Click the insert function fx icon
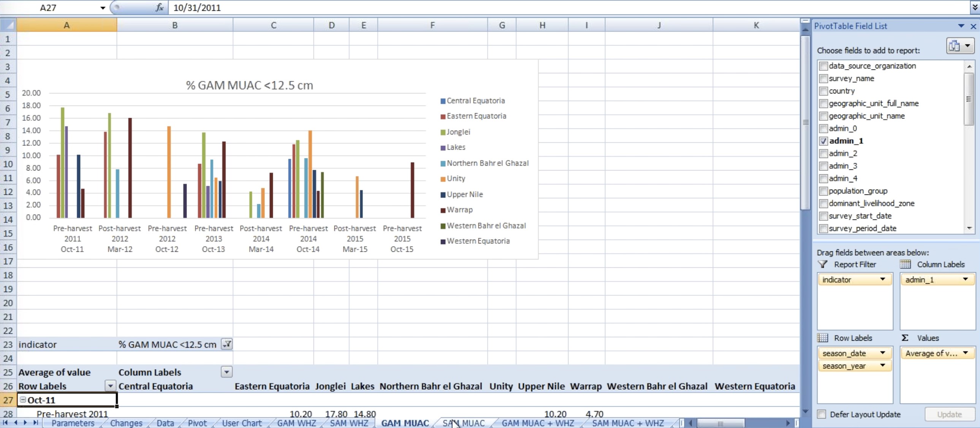The height and width of the screenshot is (428, 980). [160, 8]
